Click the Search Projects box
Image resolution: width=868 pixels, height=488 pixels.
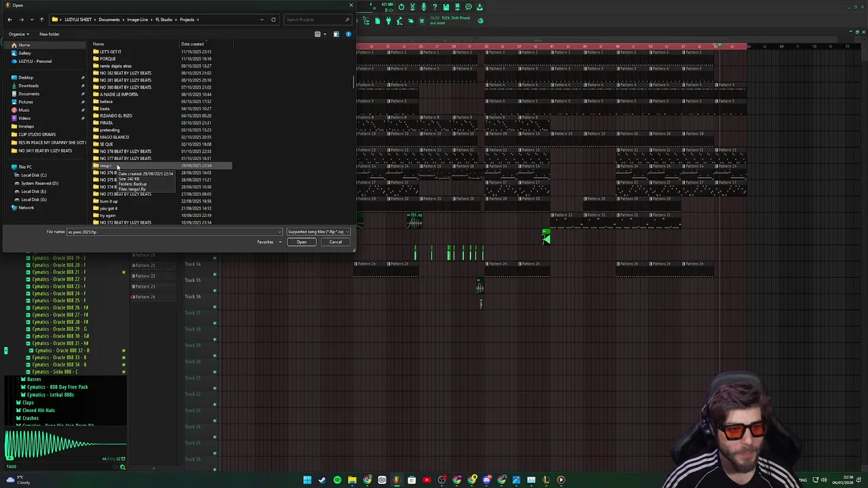coord(317,20)
